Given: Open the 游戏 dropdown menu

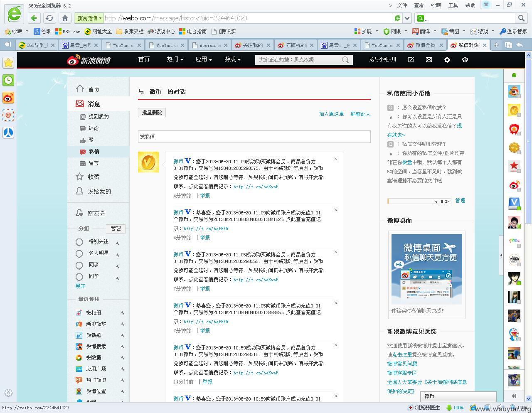Looking at the screenshot, I should [x=232, y=60].
